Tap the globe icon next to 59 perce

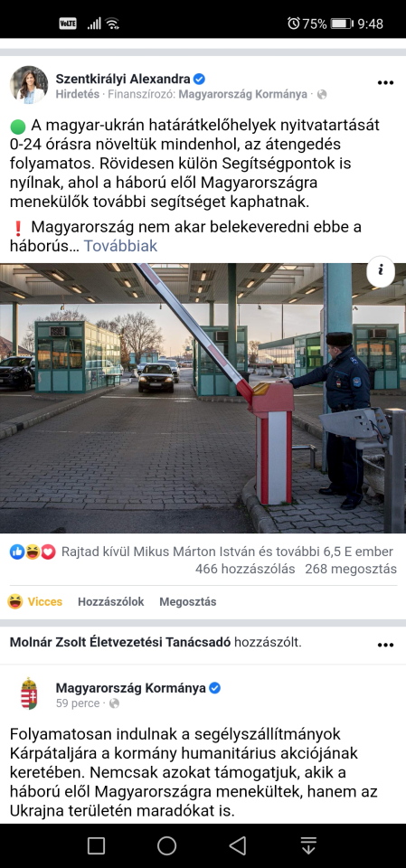click(x=114, y=703)
